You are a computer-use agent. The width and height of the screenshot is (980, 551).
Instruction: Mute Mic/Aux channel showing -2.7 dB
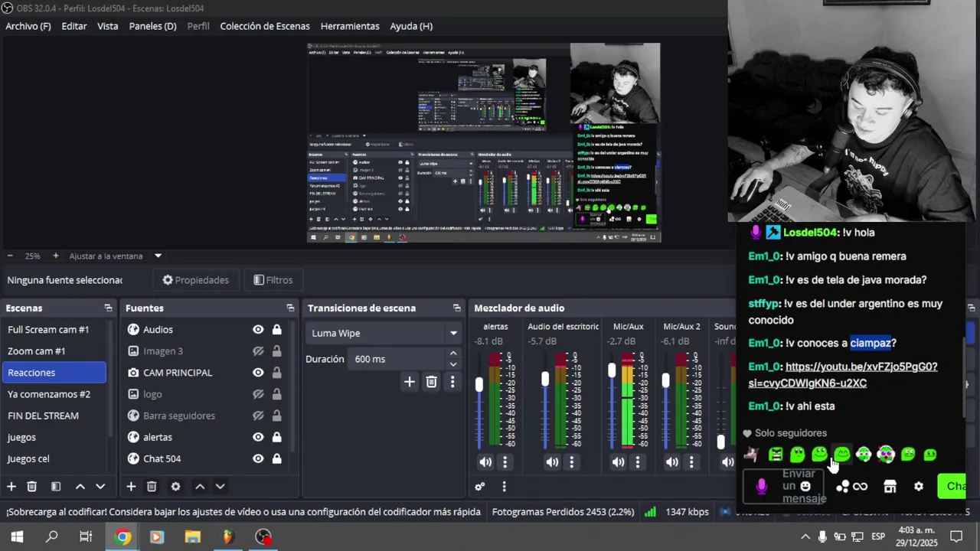[x=619, y=462]
